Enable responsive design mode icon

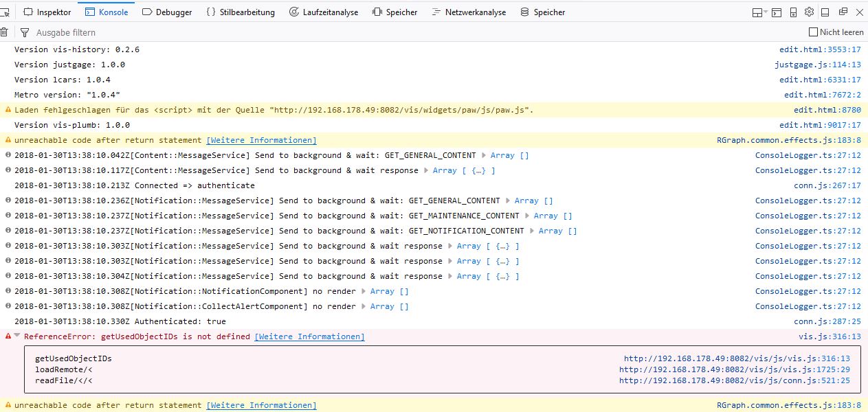[x=793, y=12]
